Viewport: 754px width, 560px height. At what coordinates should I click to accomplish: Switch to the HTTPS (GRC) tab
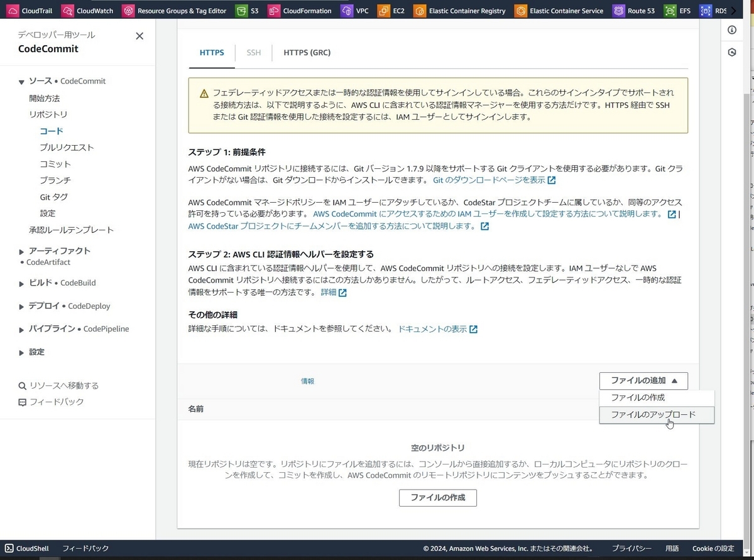[x=307, y=52]
